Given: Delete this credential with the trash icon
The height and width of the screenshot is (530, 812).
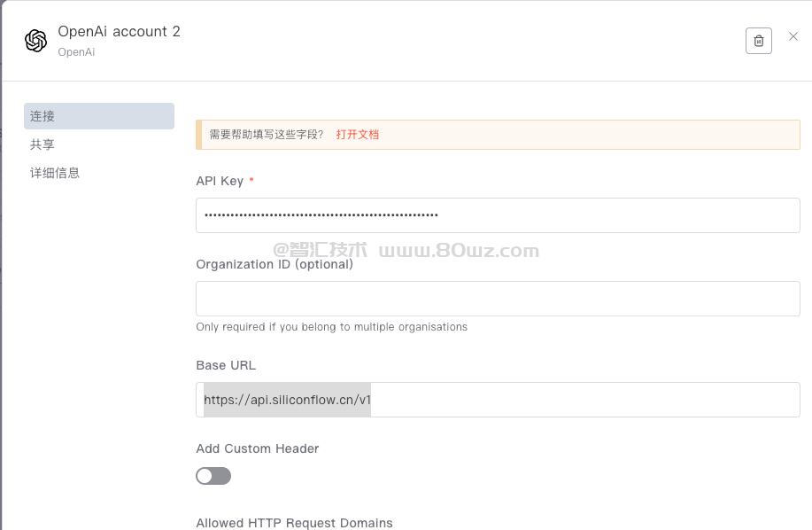Looking at the screenshot, I should [x=759, y=41].
